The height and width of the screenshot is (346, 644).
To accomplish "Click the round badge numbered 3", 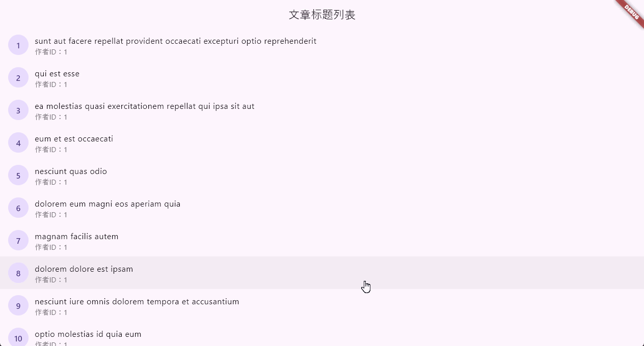I will pos(18,110).
